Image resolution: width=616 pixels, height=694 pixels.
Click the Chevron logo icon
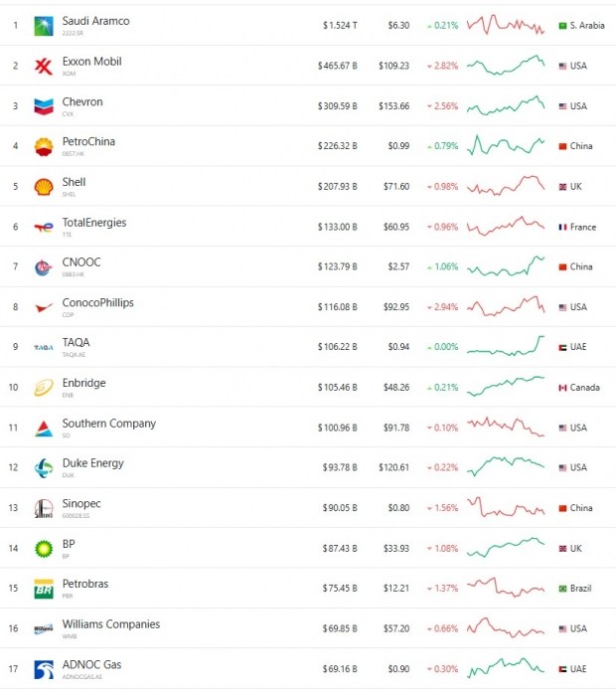[x=44, y=106]
